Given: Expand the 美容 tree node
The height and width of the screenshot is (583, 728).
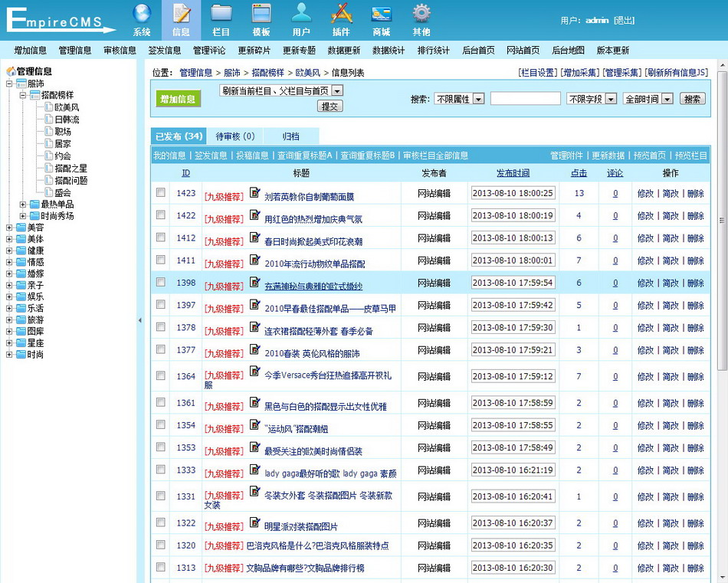Looking at the screenshot, I should [9, 228].
